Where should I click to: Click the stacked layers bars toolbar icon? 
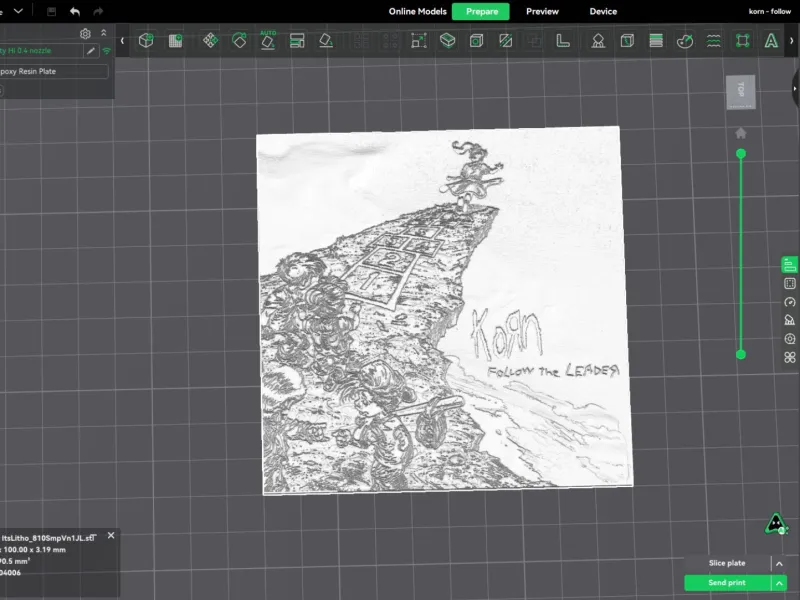[x=297, y=40]
